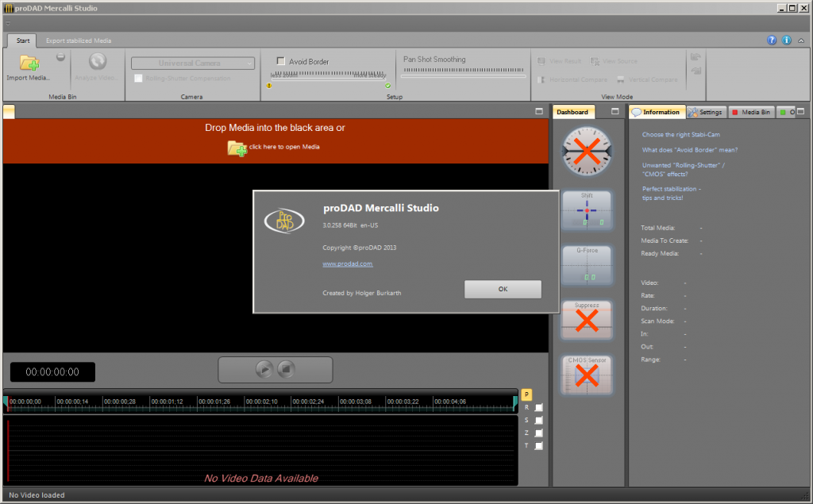Click the Suppress dashboard gauge
Image resolution: width=813 pixels, height=504 pixels.
tap(587, 320)
